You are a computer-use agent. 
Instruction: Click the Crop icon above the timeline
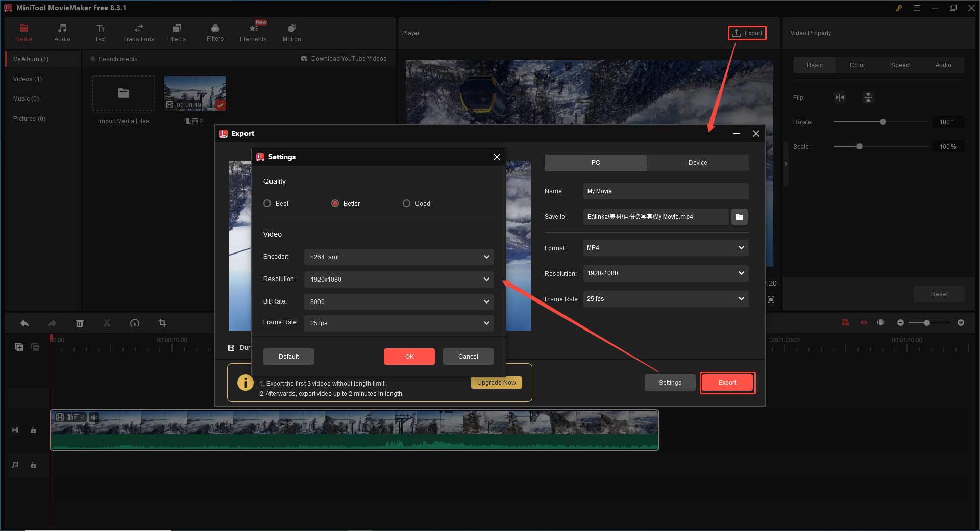point(162,323)
